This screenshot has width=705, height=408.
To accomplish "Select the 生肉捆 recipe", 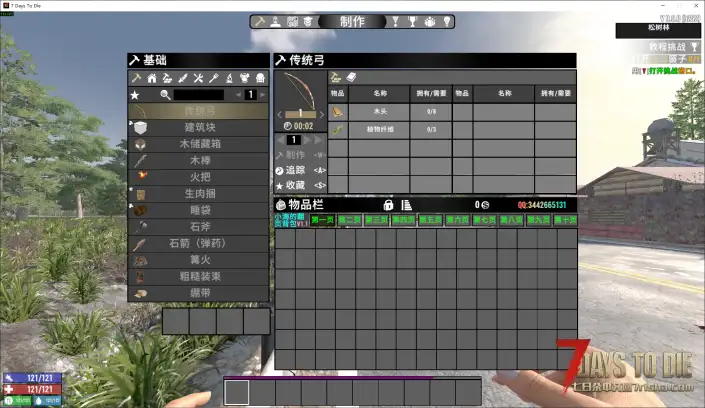I will (199, 194).
